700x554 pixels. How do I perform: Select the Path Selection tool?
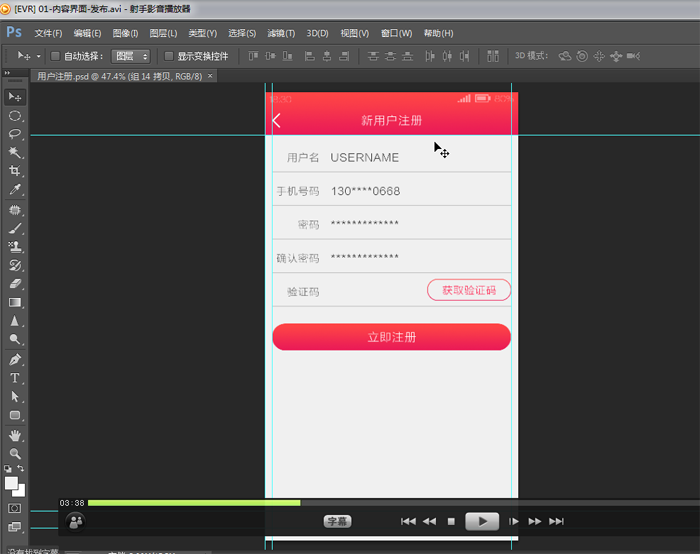(x=15, y=396)
